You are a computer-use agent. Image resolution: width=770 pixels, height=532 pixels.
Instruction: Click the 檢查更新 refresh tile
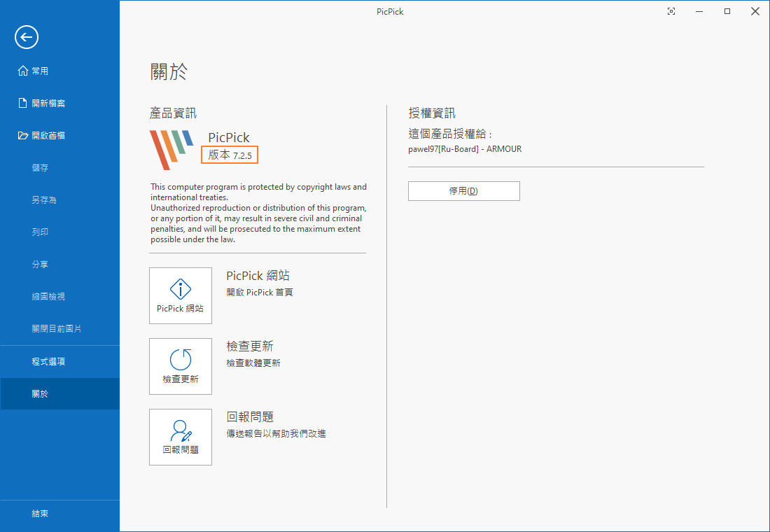pyautogui.click(x=180, y=367)
